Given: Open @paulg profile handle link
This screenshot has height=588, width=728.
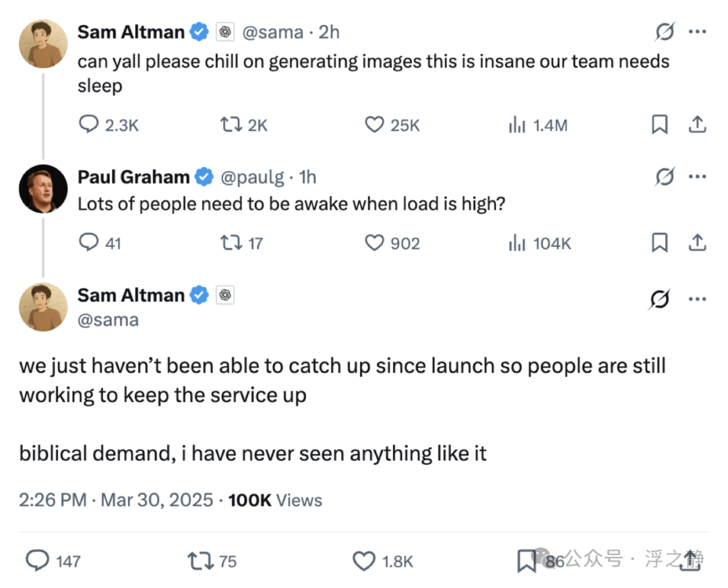Looking at the screenshot, I should (x=252, y=177).
